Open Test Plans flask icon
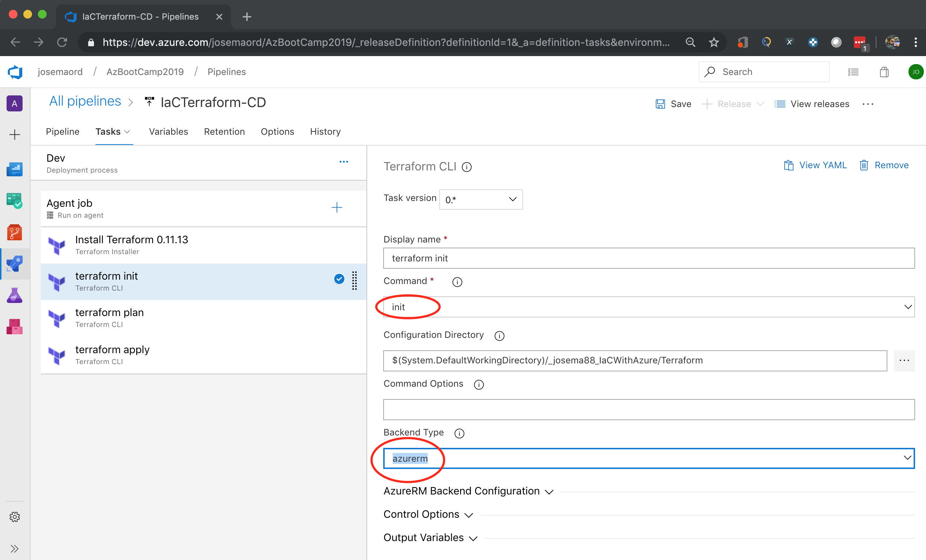926x560 pixels. pos(15,295)
